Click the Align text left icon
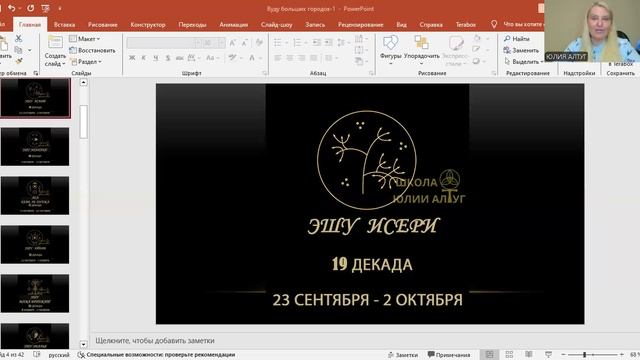 pos(278,58)
